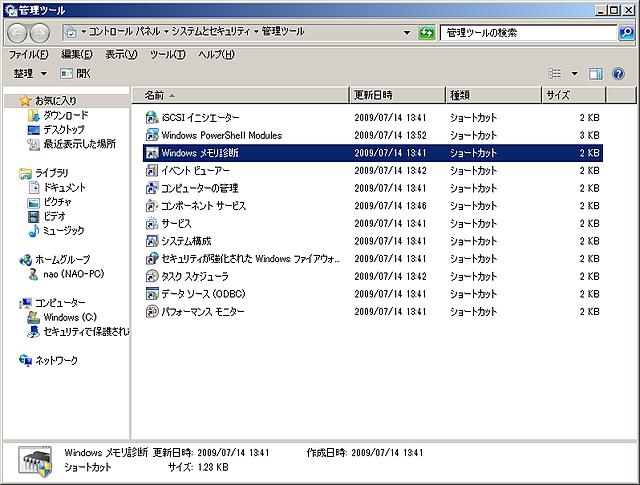
Task: Click the データ ソース (ODBC) icon
Action: 152,294
